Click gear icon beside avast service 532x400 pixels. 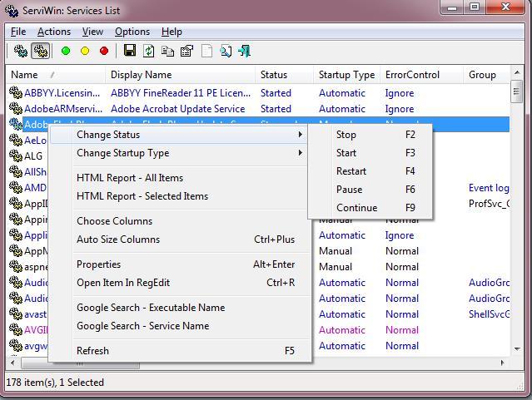click(x=16, y=314)
